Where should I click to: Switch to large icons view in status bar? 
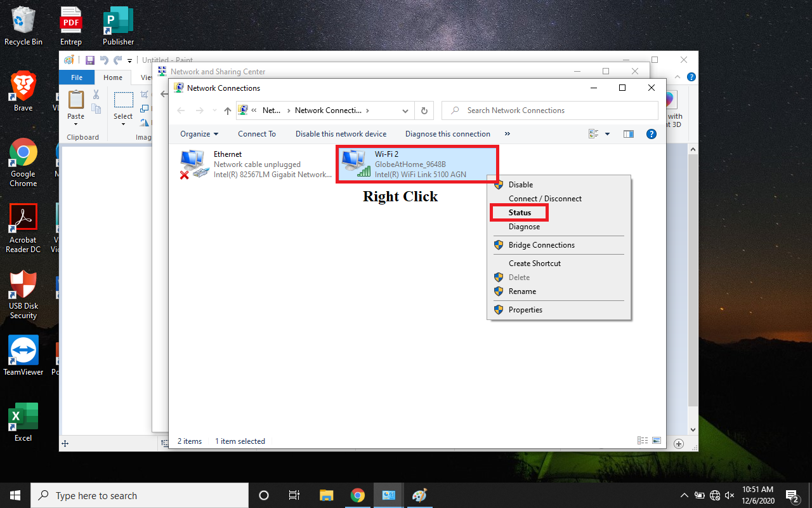[657, 441]
